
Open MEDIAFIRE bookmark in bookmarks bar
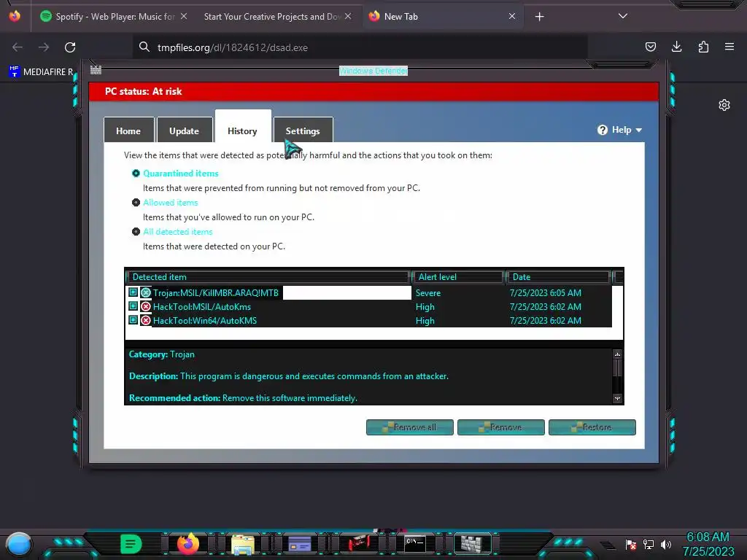click(x=41, y=72)
